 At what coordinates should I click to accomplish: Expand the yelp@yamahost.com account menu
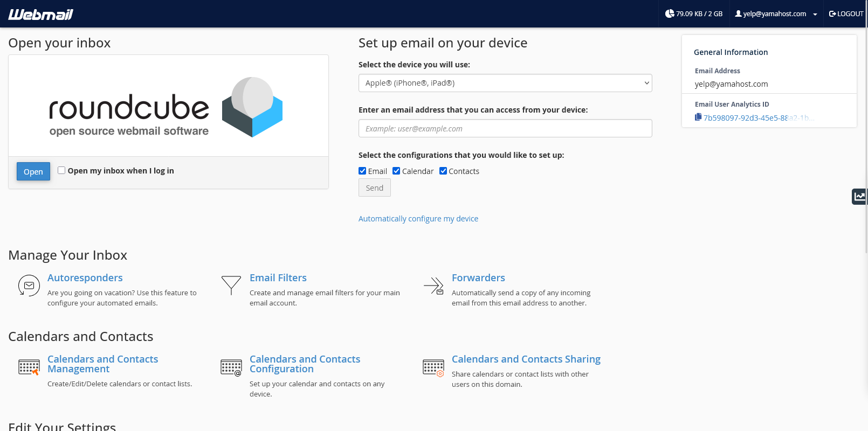coord(776,13)
